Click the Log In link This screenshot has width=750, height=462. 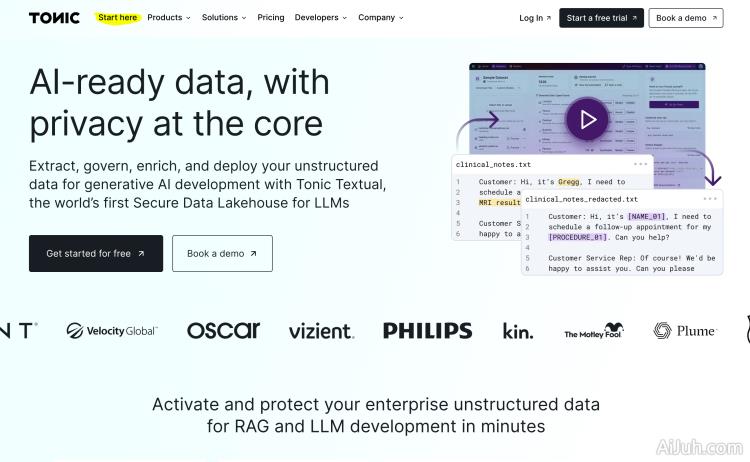tap(535, 18)
